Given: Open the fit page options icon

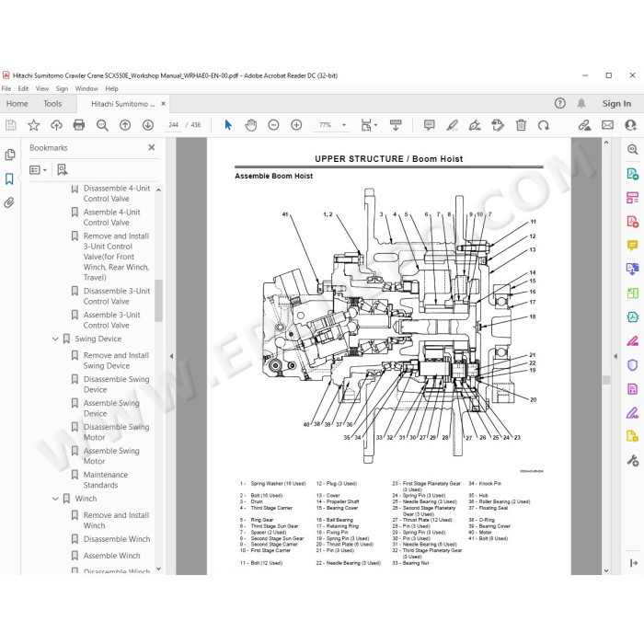Looking at the screenshot, I should click(x=368, y=125).
